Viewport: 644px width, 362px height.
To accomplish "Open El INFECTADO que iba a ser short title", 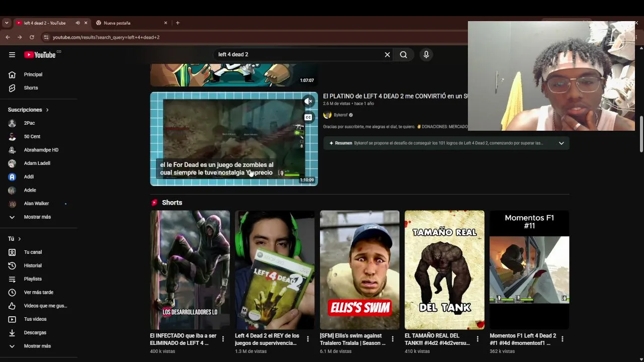I will pos(183,339).
